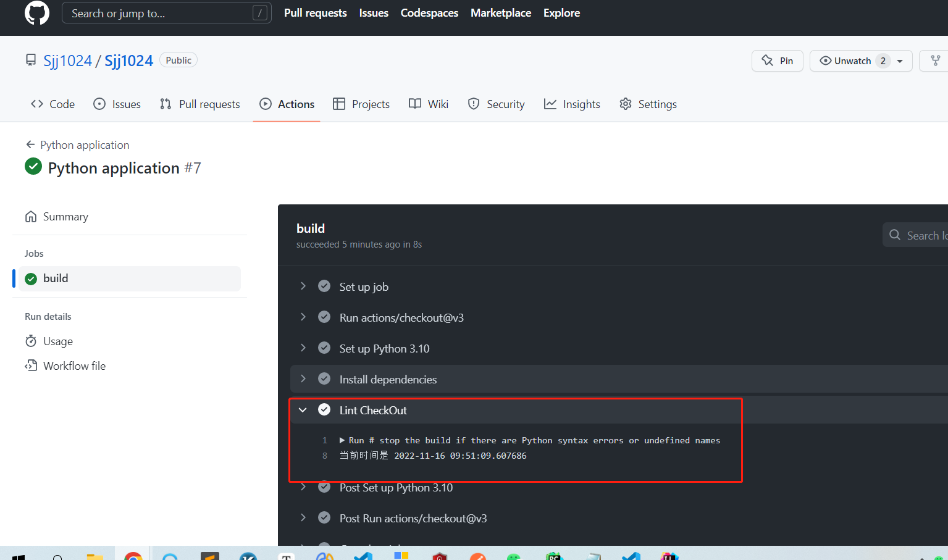Select the Summary home icon
Screen dimensions: 948x560
click(30, 216)
